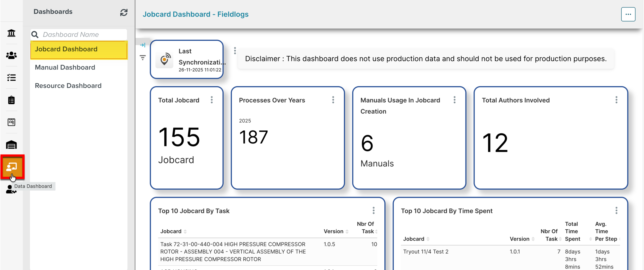Select the clipboard icon in the sidebar
Image resolution: width=644 pixels, height=270 pixels.
coord(11,100)
